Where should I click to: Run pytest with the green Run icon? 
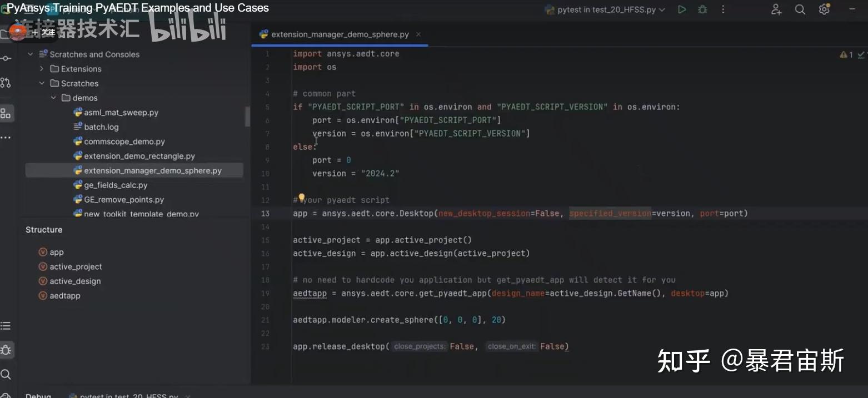682,9
